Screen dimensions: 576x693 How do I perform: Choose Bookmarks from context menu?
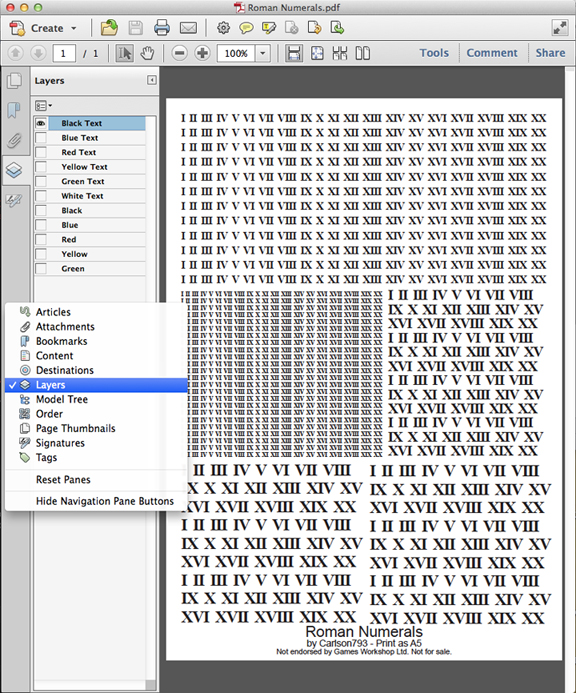coord(96,341)
